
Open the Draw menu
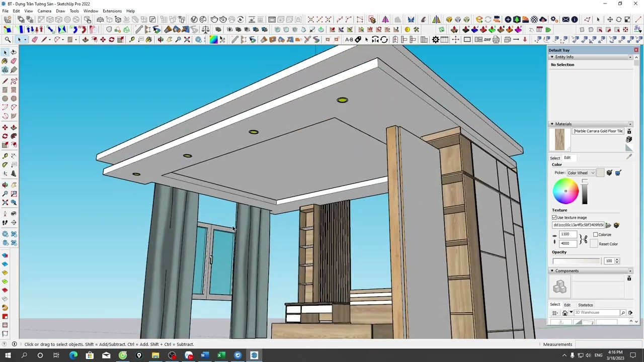(60, 11)
